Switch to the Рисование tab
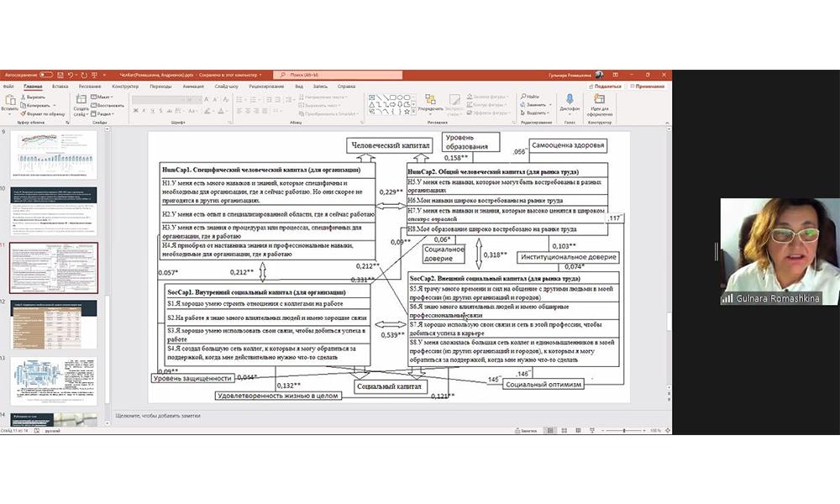 90,87
